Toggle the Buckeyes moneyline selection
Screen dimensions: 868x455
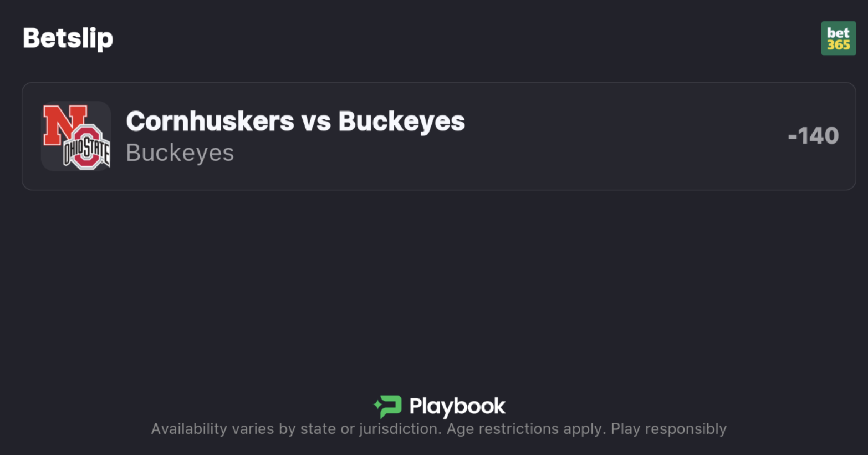434,136
